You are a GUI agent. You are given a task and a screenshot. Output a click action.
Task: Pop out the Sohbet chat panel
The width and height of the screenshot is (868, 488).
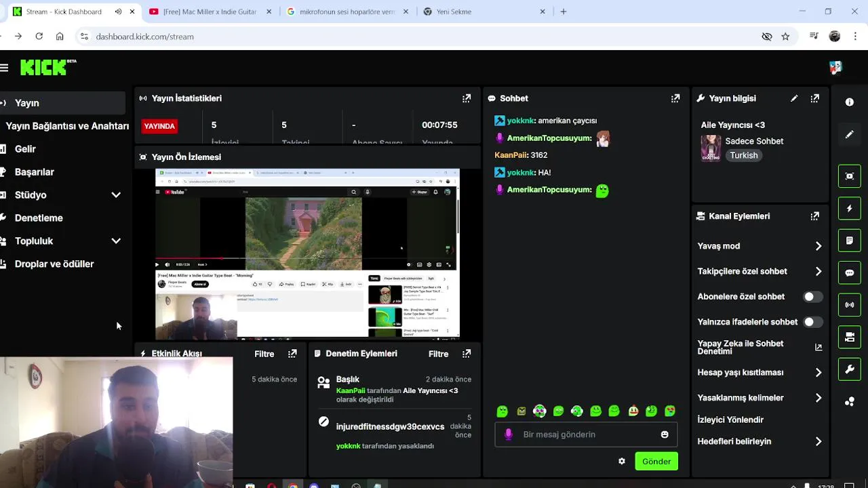pos(675,98)
